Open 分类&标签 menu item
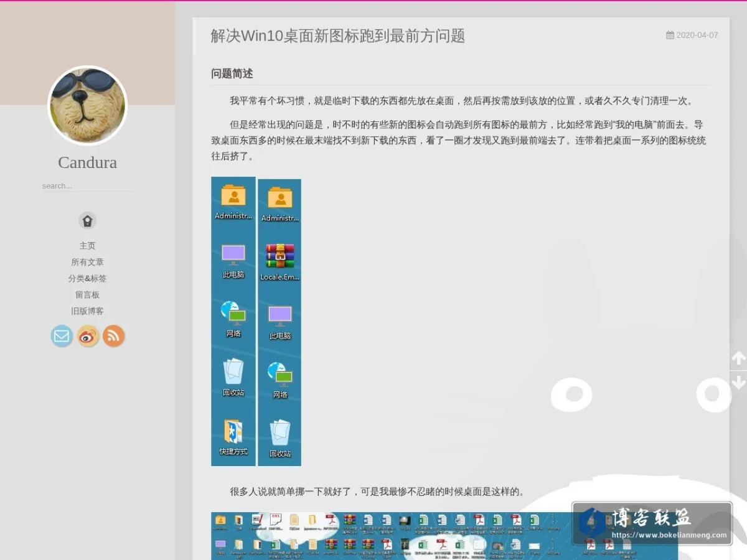 pyautogui.click(x=88, y=278)
